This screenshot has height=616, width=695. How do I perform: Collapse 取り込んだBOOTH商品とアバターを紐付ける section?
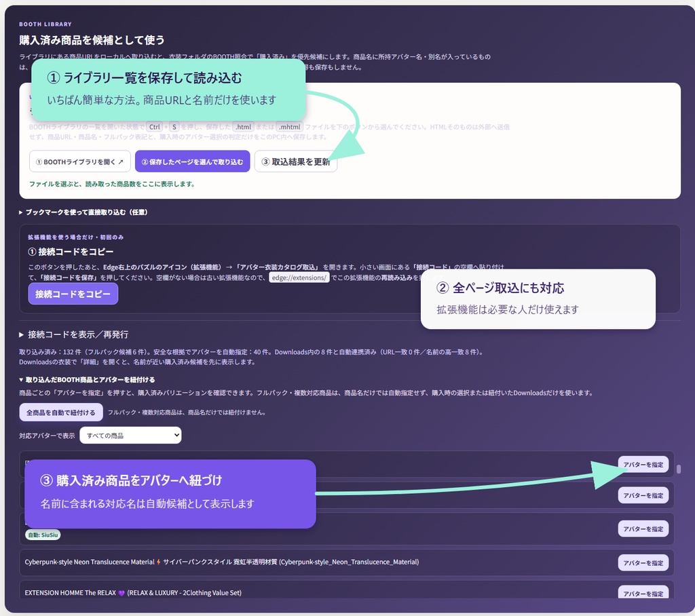point(87,380)
